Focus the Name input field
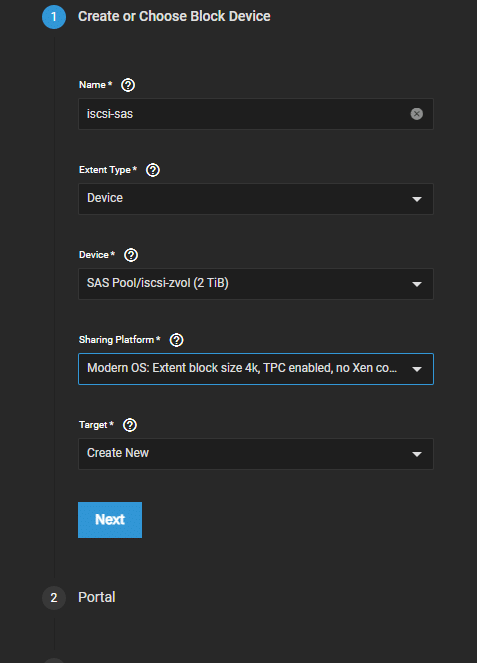The image size is (477, 663). pyautogui.click(x=256, y=114)
